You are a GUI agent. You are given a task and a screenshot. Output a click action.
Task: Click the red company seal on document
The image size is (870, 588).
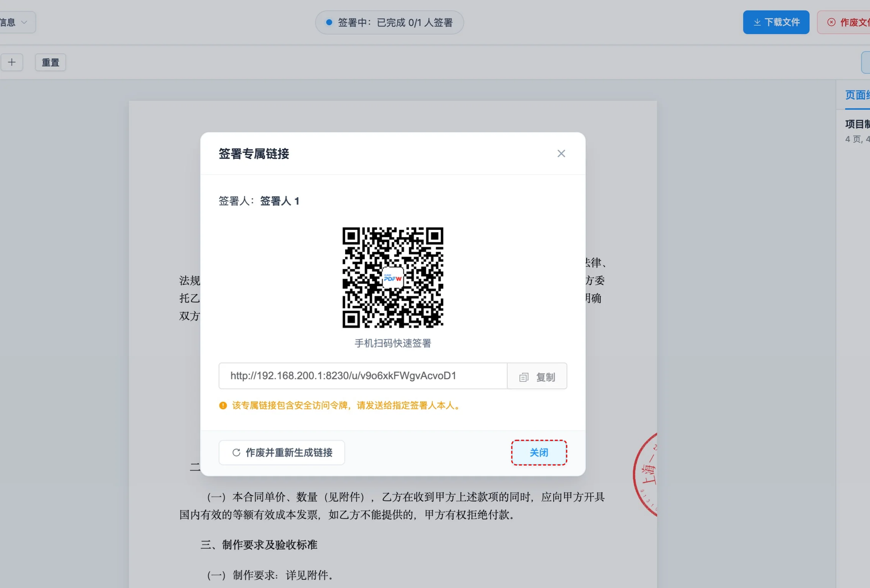[x=646, y=475]
